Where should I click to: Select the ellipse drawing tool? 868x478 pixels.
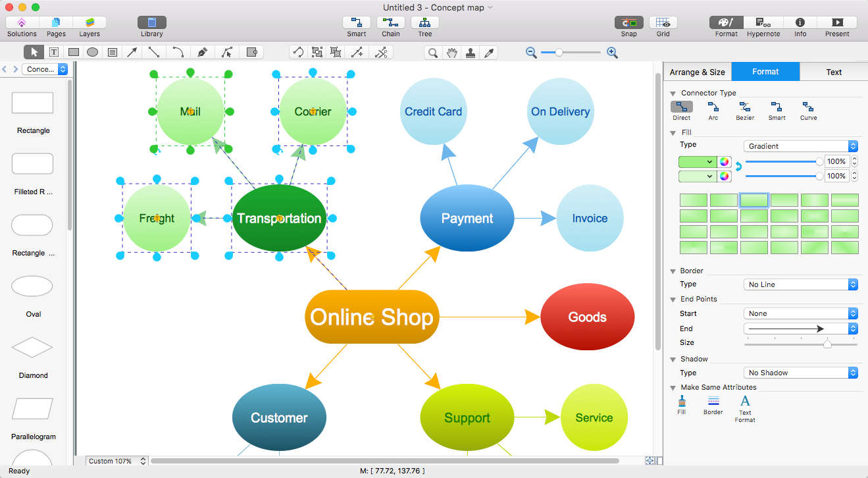[x=93, y=52]
